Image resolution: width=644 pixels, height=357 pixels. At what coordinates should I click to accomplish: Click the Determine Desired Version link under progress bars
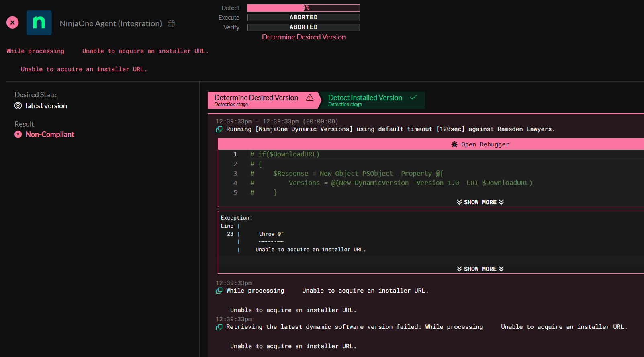304,37
